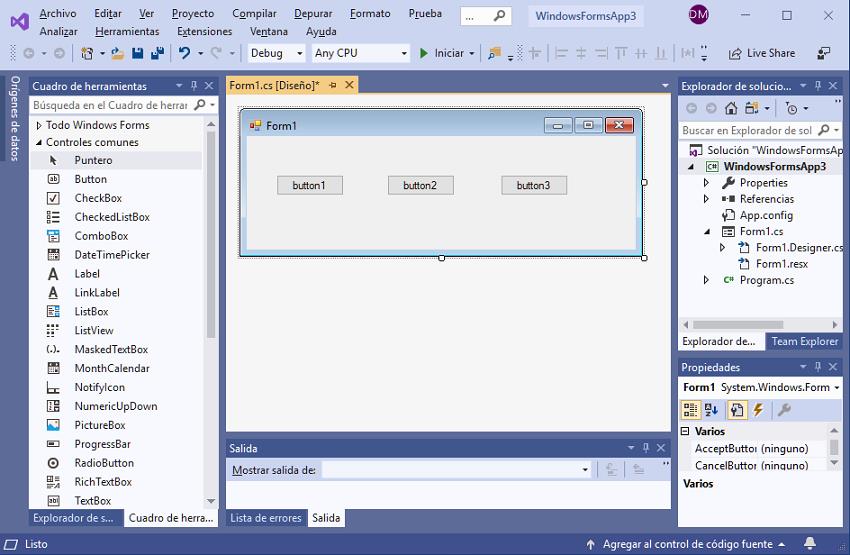Click the green Iniciar play icon
Viewport: 850px width, 555px height.
tap(424, 53)
